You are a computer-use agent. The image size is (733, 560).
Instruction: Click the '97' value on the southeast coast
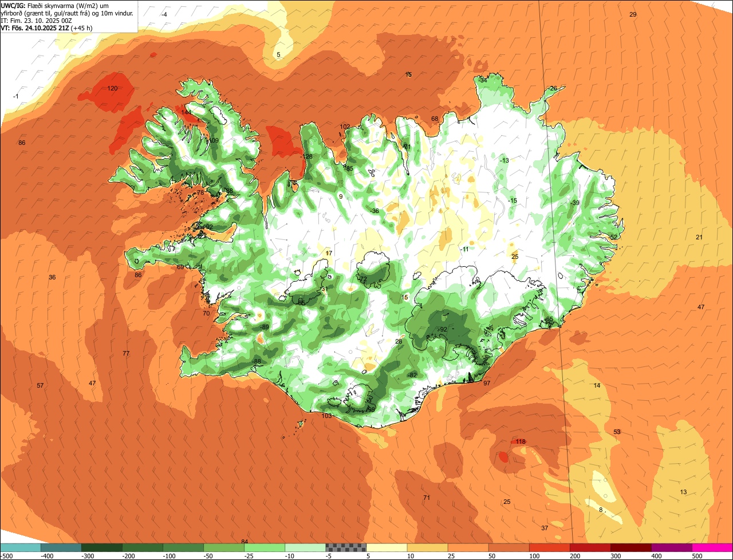tap(487, 383)
